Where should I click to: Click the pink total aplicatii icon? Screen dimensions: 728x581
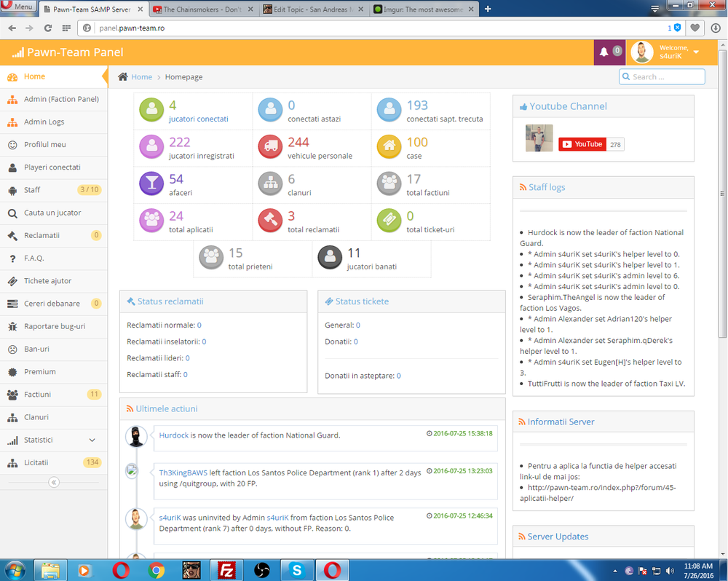click(152, 221)
